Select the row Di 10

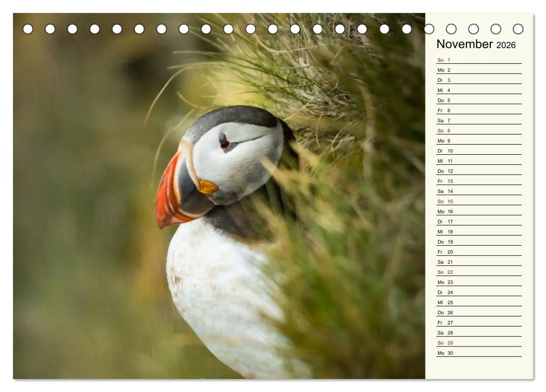[x=479, y=150]
